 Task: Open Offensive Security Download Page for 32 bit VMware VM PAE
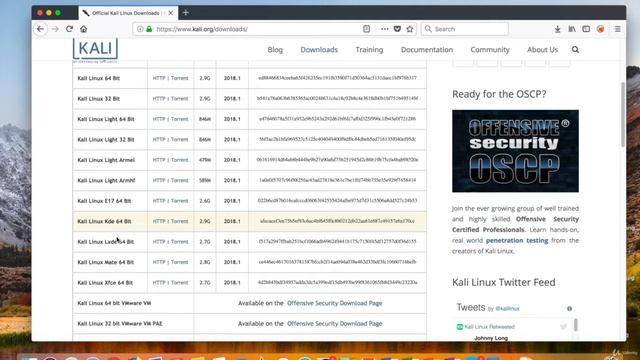click(335, 323)
